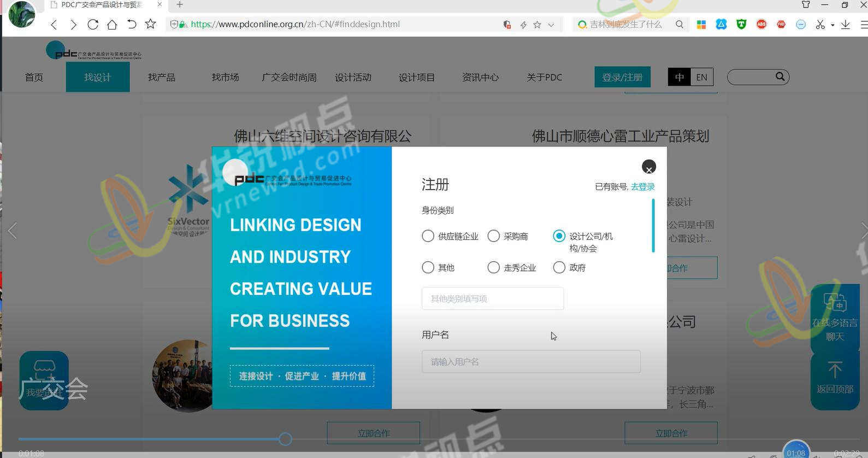
Task: Bookmark page with the star icon left of address bar
Action: coord(150,24)
